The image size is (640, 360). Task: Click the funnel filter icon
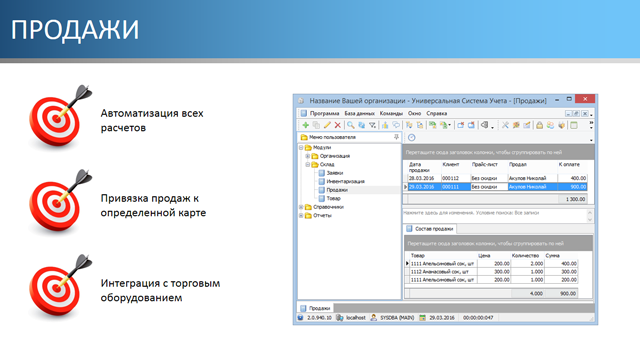point(372,125)
